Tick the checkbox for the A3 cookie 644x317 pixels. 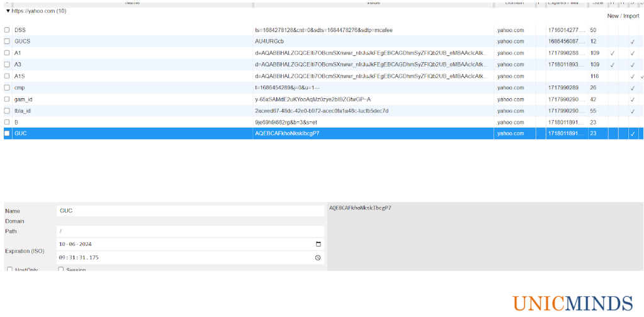click(x=7, y=64)
